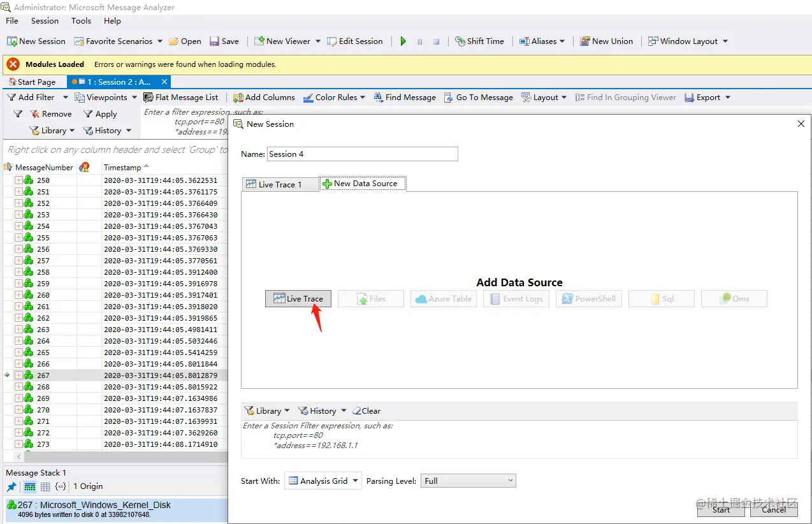Viewport: 812px width, 524px height.
Task: Open the filter History dropdown in main window
Action: (107, 130)
